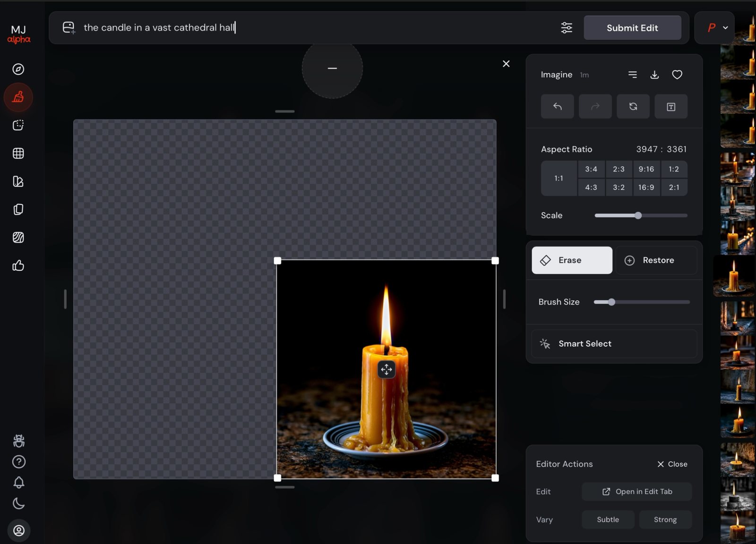
Task: Click the canvas top edge resize bar
Action: click(285, 111)
